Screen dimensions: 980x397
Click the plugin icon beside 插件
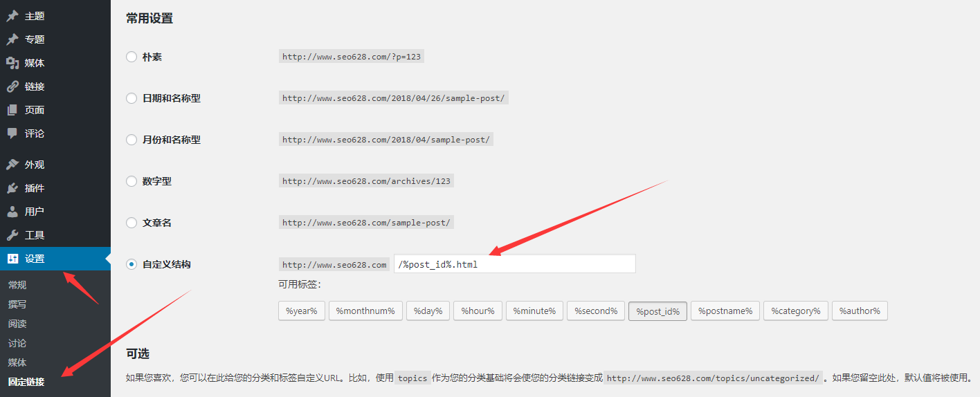coord(12,188)
